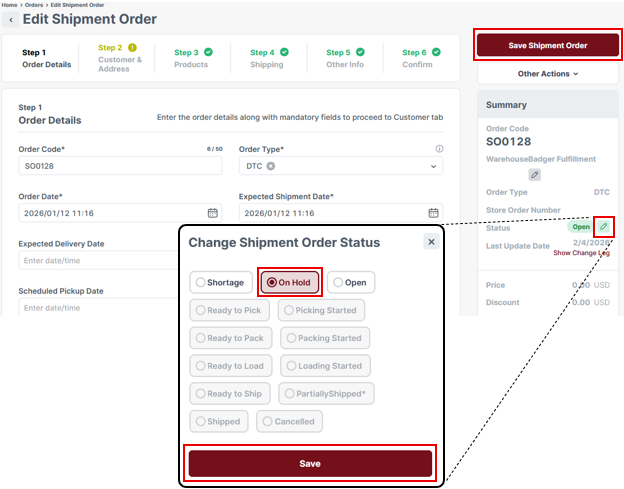Clear the DTC order type chip
Viewport: 624px width, 489px height.
coord(271,166)
